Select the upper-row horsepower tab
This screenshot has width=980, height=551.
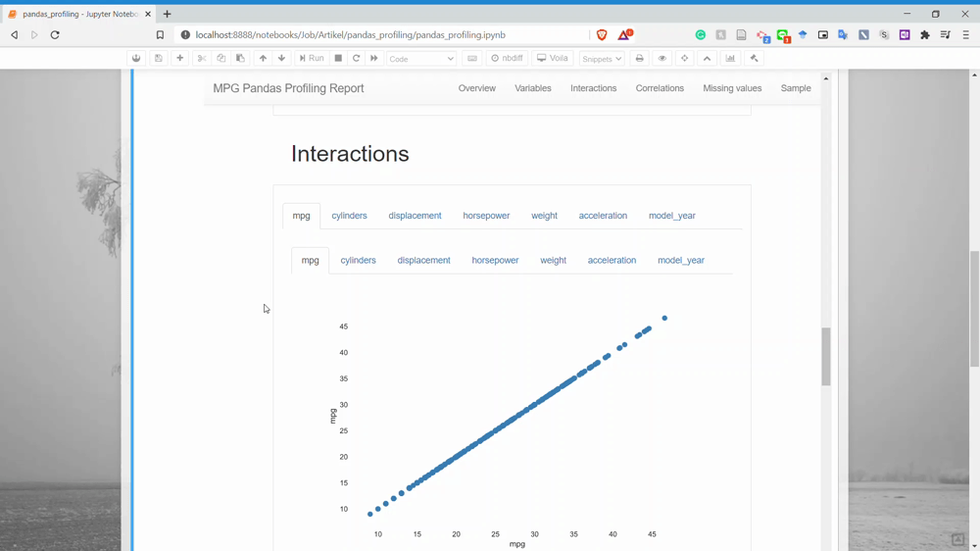click(486, 216)
